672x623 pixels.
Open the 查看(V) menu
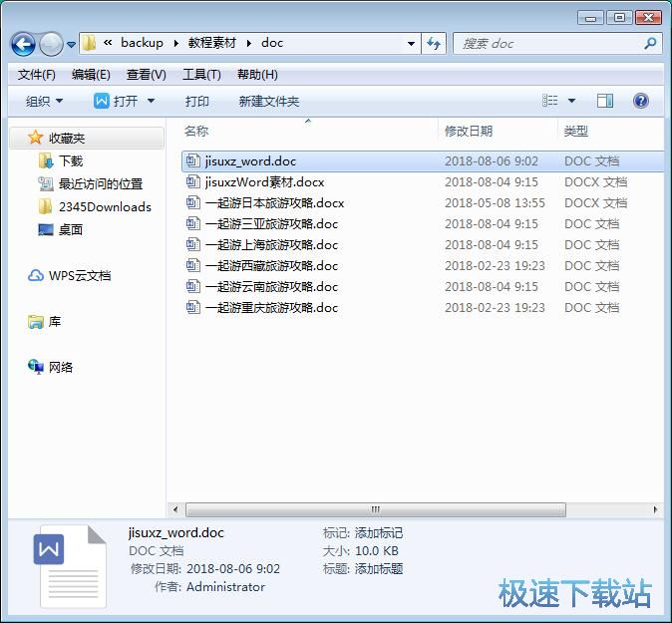click(x=147, y=75)
